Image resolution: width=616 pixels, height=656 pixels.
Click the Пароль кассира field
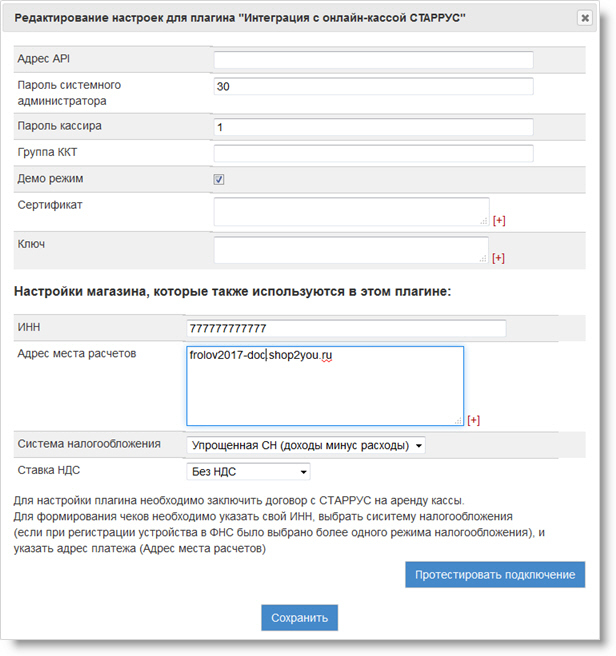(x=373, y=127)
